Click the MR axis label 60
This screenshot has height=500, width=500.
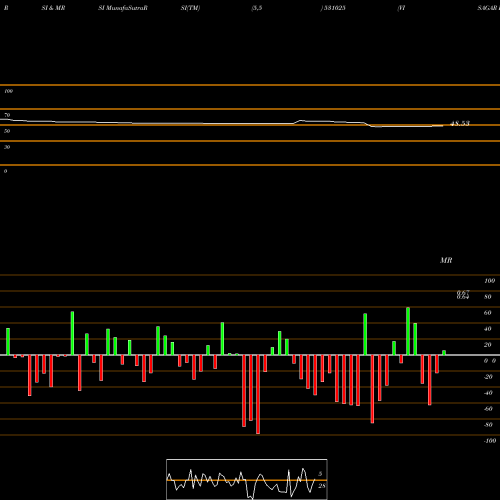488,313
